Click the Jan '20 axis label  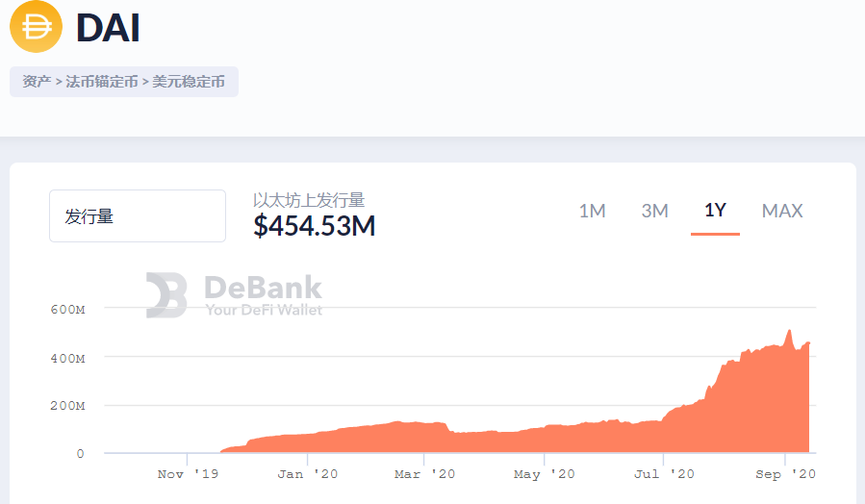(x=307, y=474)
